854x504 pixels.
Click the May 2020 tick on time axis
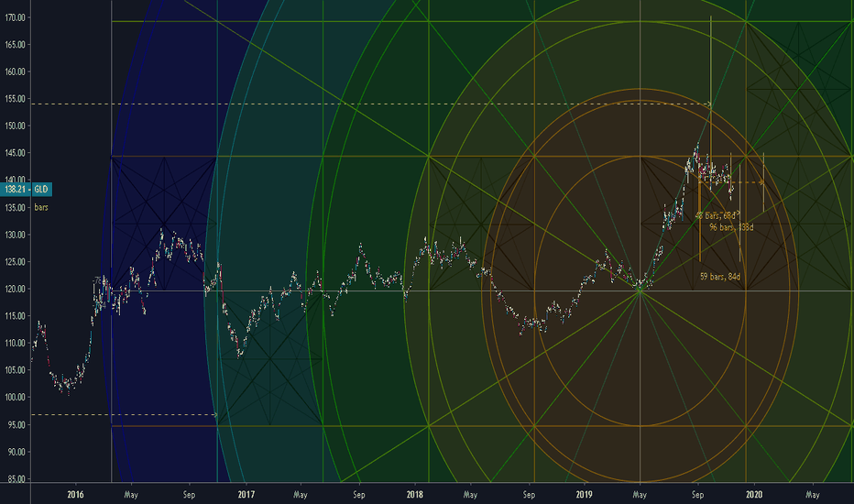click(x=813, y=495)
